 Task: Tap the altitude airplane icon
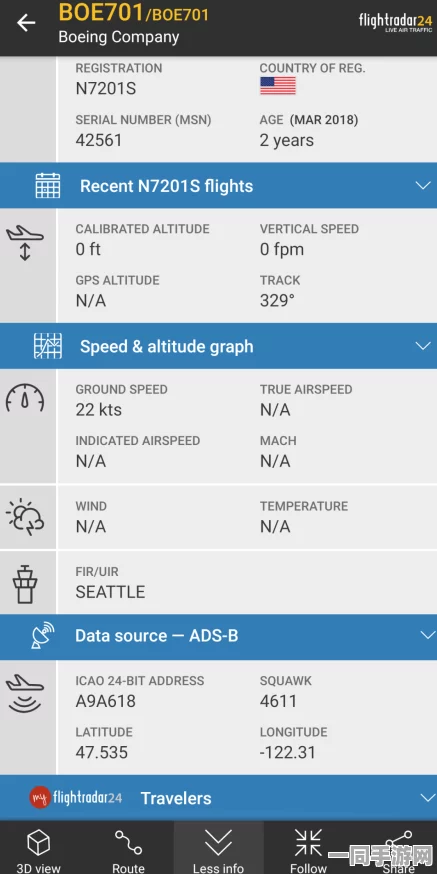[x=25, y=243]
